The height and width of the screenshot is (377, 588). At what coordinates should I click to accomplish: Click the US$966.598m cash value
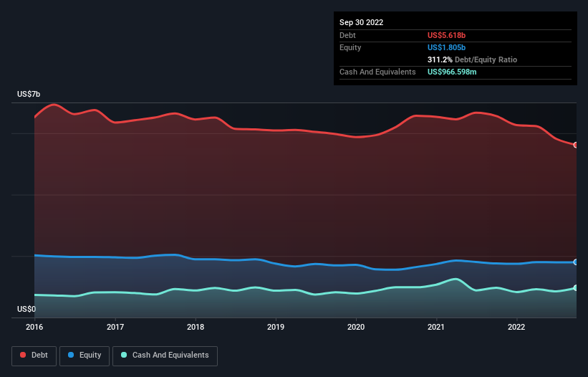(452, 72)
